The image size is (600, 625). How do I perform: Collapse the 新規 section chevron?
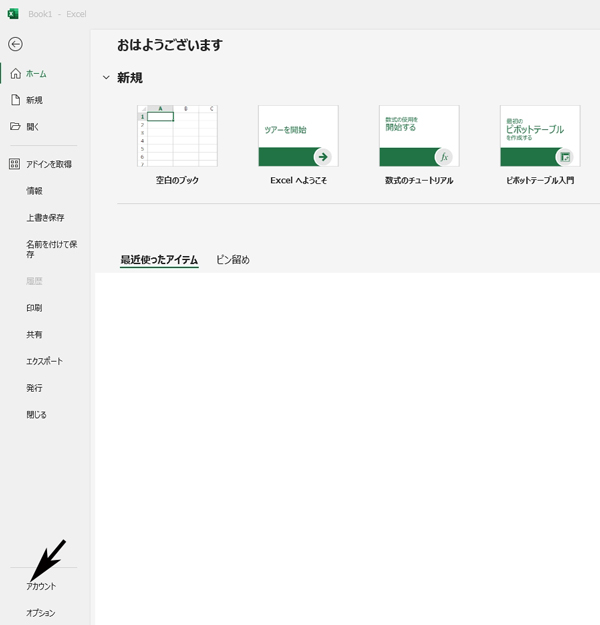point(106,77)
